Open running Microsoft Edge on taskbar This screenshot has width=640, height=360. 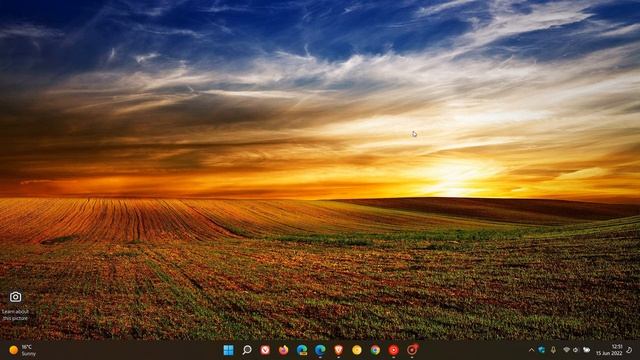tap(320, 350)
